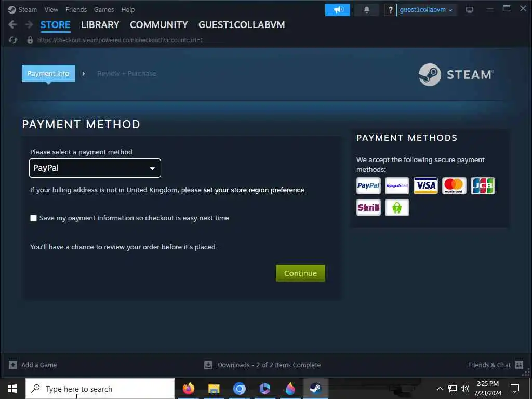Click the taskbar clock showing 2:25 PM
532x399 pixels.
pos(487,389)
